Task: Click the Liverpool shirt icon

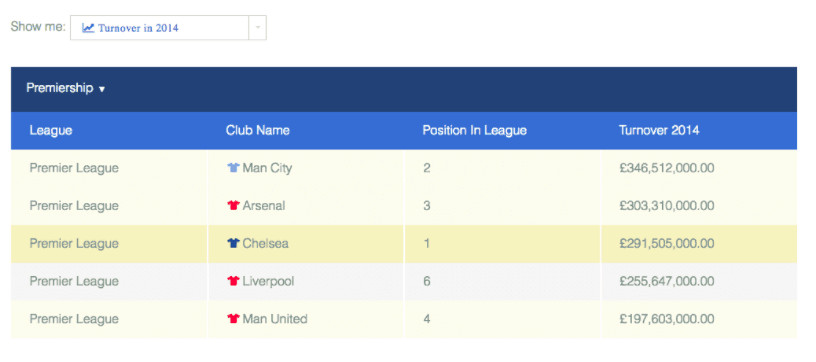Action: pyautogui.click(x=233, y=281)
